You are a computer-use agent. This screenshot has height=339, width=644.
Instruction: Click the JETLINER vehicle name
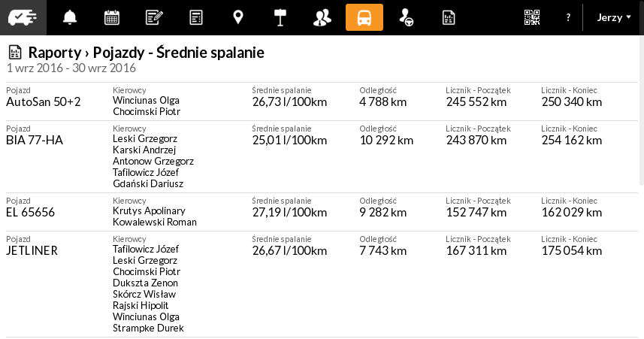(32, 250)
